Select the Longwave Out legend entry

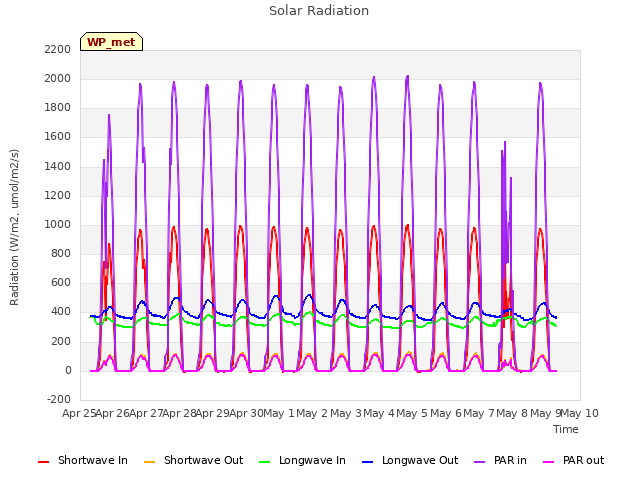[x=410, y=460]
